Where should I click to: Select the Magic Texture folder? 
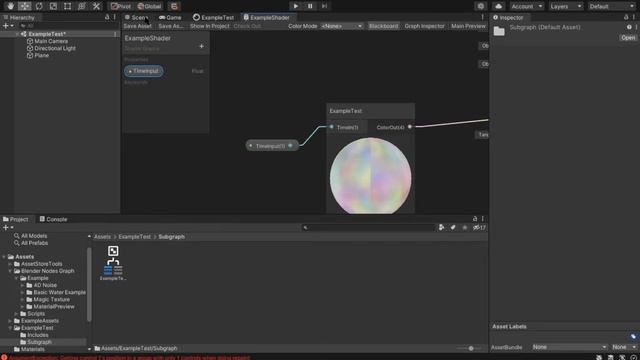[51, 300]
